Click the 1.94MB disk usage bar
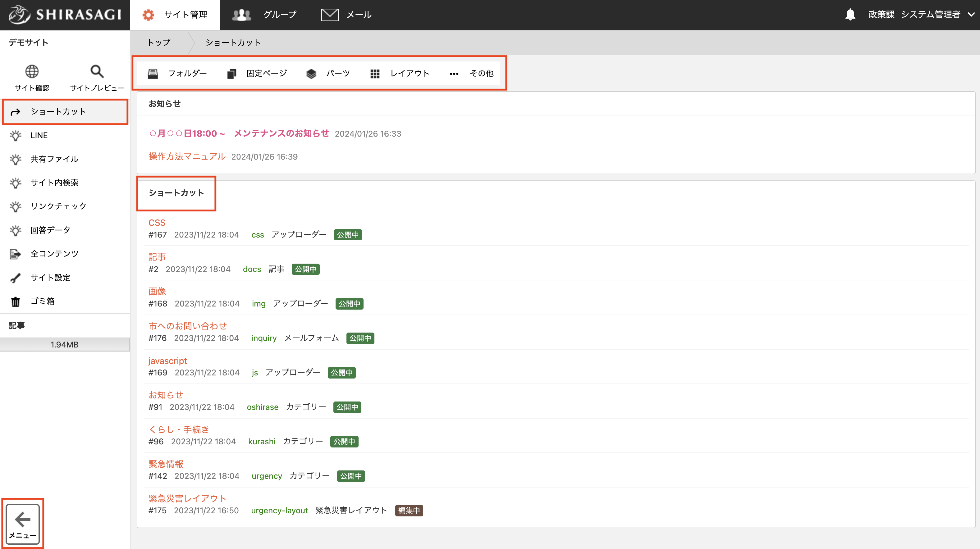Screen dimensions: 980x549 [x=65, y=344]
